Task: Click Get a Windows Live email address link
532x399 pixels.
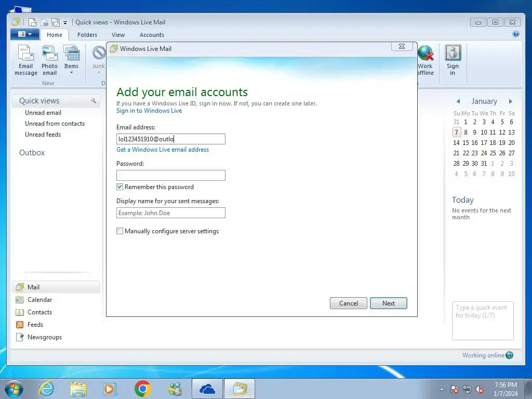Action: [163, 150]
